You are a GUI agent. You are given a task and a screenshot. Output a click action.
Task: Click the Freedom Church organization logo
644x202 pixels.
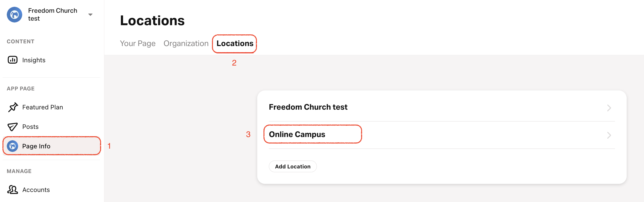(x=14, y=15)
